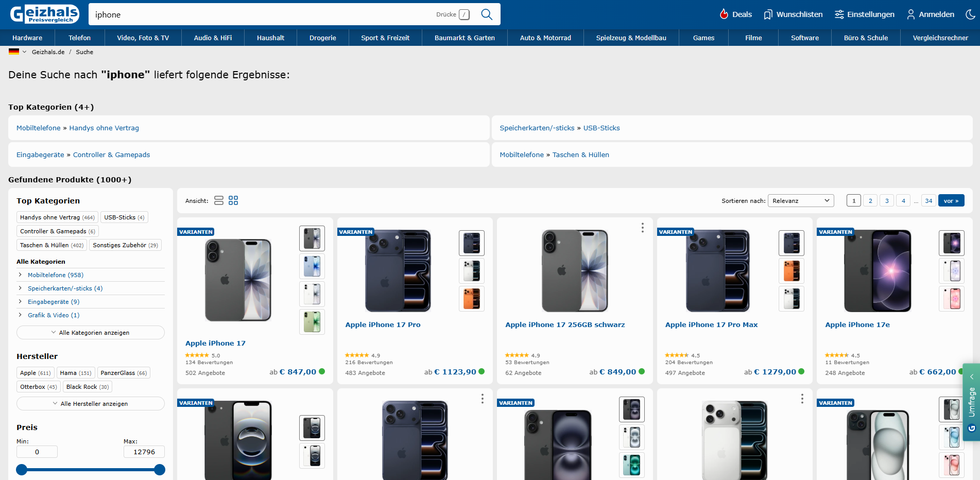The image size is (980, 480).
Task: Toggle dark mode moon icon
Action: (971, 14)
